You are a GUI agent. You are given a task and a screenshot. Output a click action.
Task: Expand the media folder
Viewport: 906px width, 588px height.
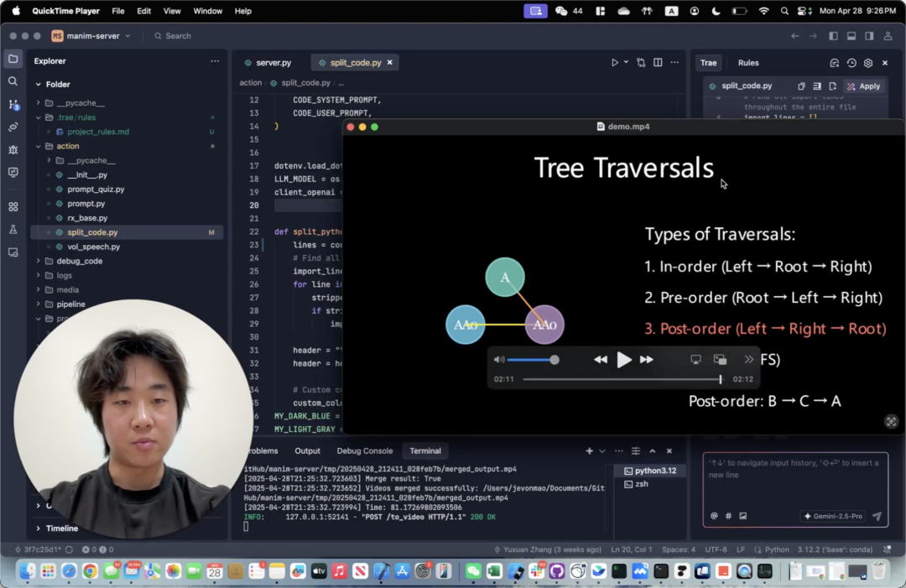point(38,290)
